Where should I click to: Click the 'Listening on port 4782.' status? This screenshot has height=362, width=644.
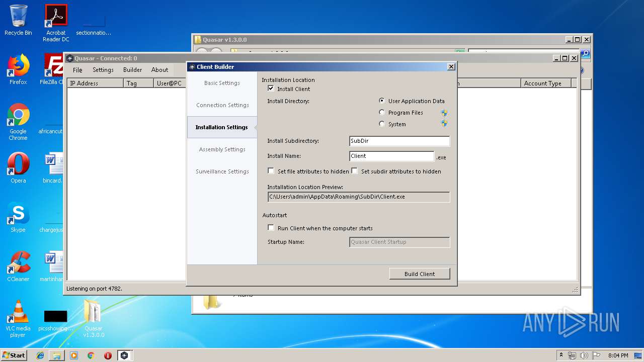click(95, 289)
